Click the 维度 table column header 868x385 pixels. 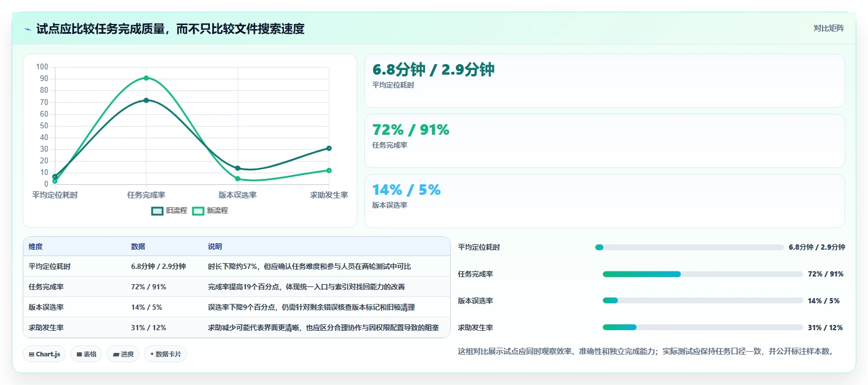tap(36, 247)
